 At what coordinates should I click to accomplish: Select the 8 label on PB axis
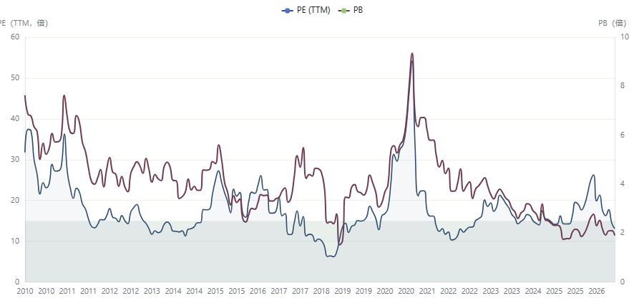click(623, 86)
